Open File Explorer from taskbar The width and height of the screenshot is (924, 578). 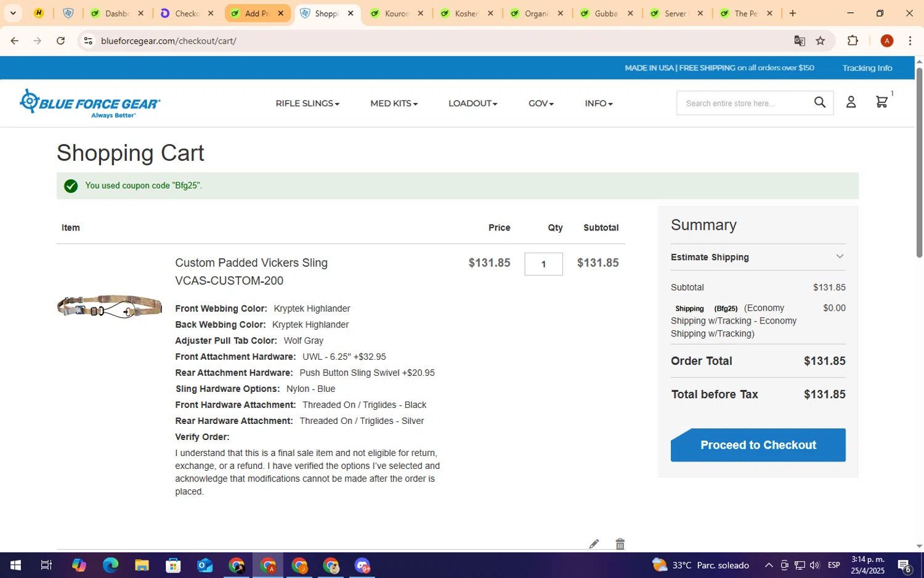point(142,565)
